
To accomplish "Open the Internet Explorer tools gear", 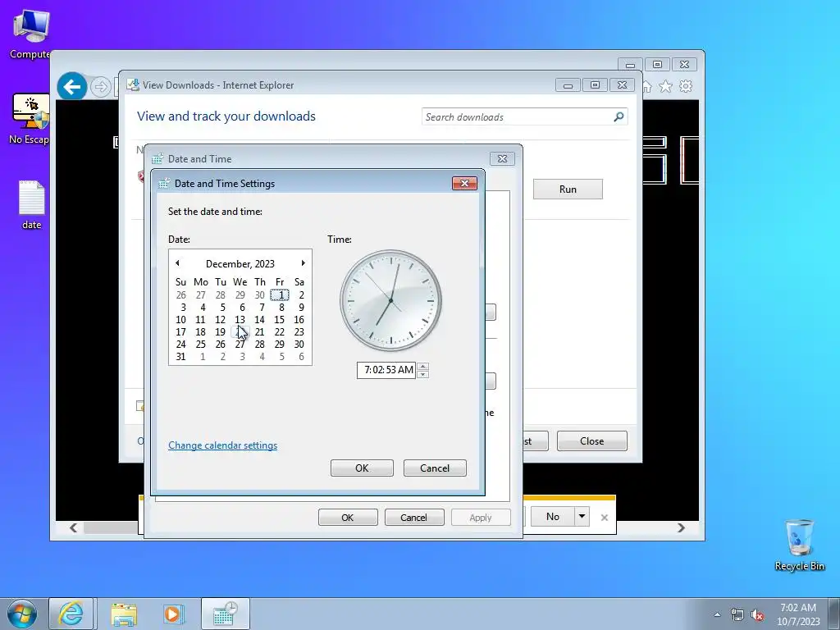I will (686, 86).
